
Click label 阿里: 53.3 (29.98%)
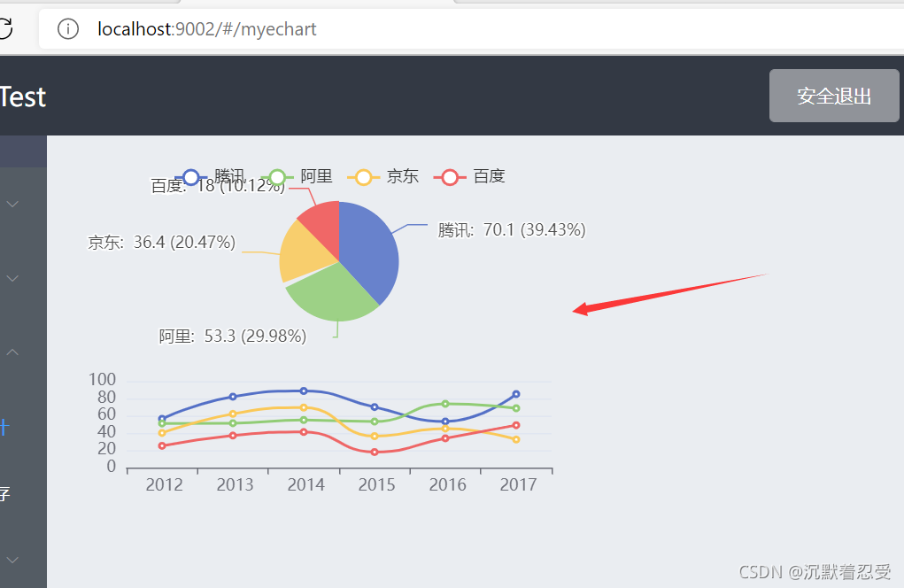[x=233, y=337]
